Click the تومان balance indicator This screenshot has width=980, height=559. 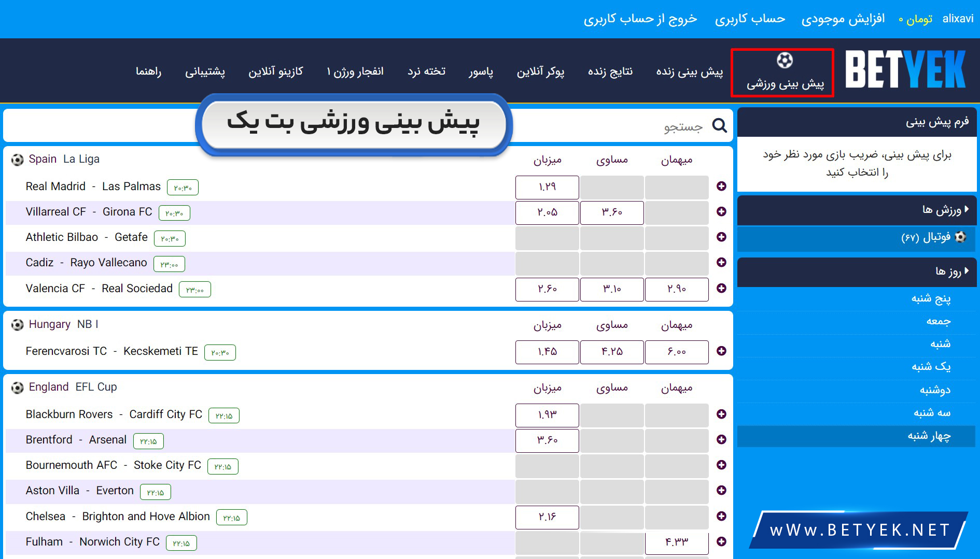pyautogui.click(x=916, y=19)
